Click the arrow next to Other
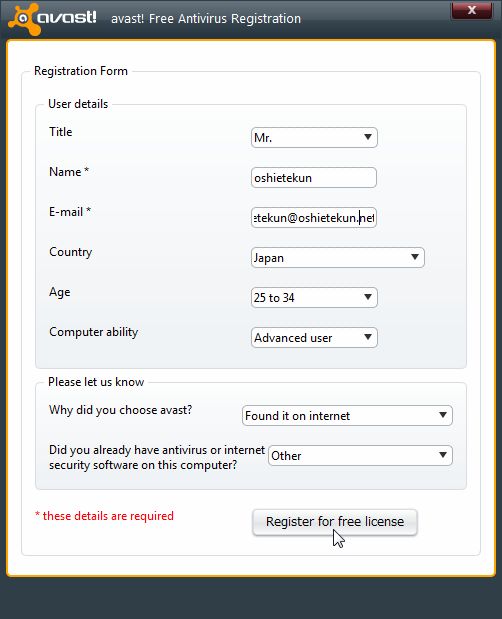 click(443, 455)
